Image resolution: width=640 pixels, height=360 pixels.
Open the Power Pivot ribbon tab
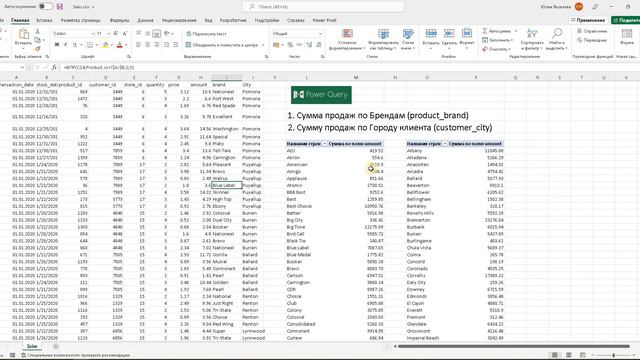click(324, 20)
